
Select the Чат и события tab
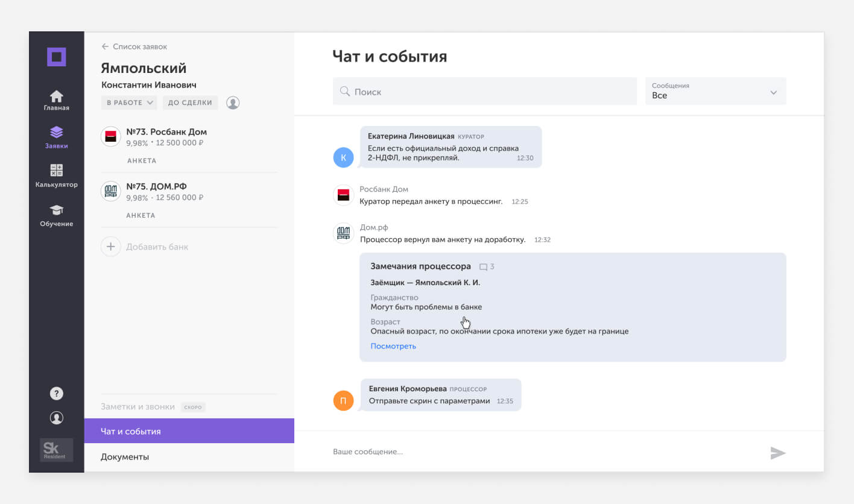pos(189,431)
